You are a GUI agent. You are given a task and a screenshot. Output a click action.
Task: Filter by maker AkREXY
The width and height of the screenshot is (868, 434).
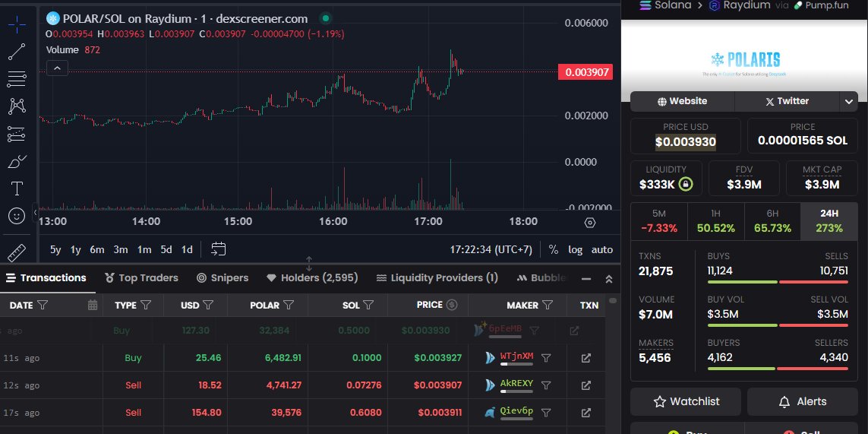pos(546,385)
